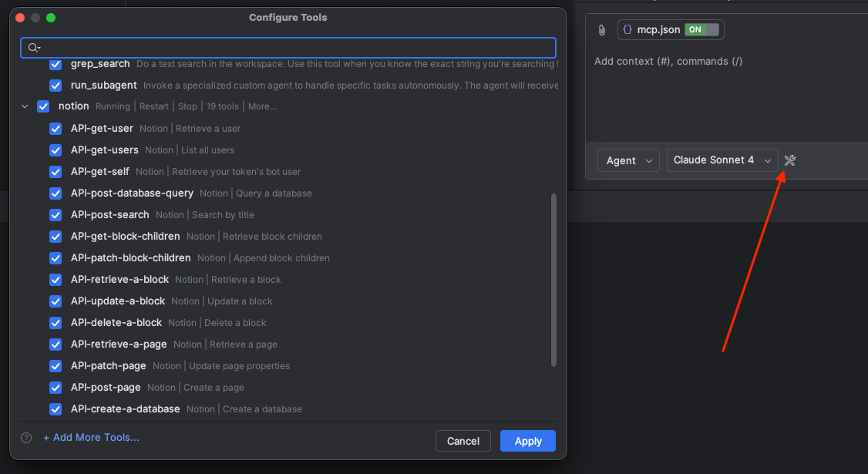
Task: Click the Restart link for notion
Action: point(154,106)
